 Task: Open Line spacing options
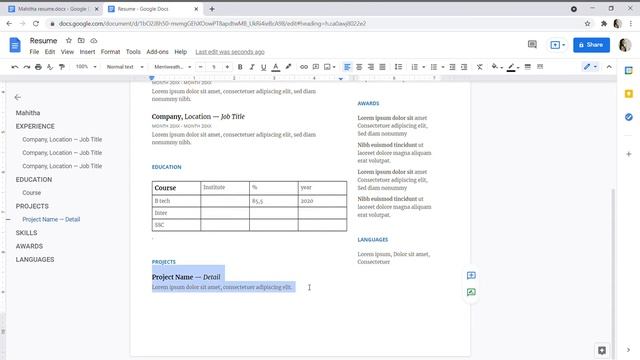click(398, 67)
